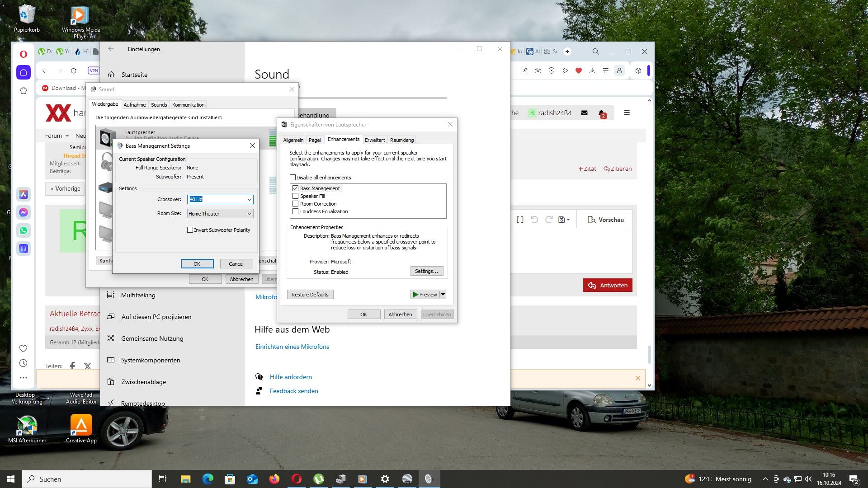Click the Opera snapshot camera icon
Viewport: 868px width, 488px height.
point(538,70)
